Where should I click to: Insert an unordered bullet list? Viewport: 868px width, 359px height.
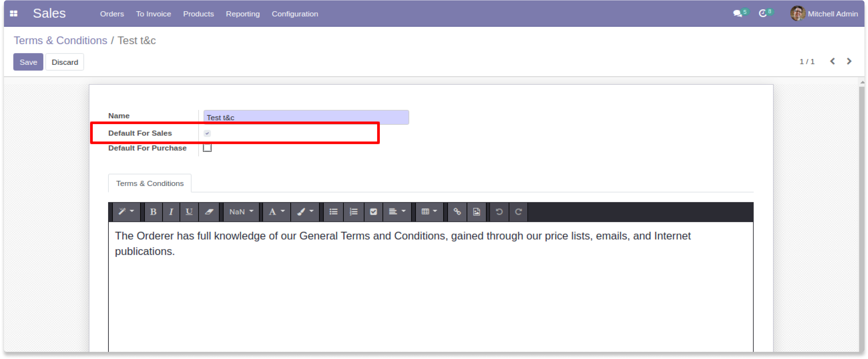333,212
